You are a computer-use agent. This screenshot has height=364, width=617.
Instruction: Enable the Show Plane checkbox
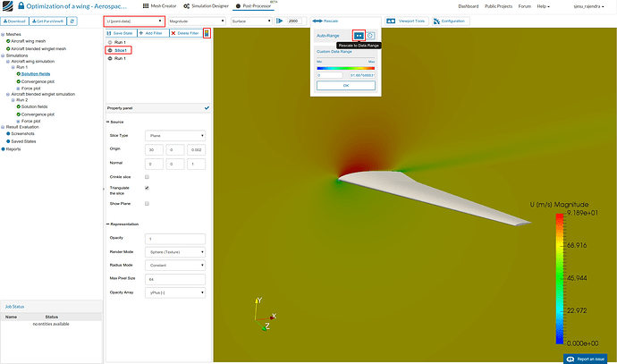[x=147, y=204]
